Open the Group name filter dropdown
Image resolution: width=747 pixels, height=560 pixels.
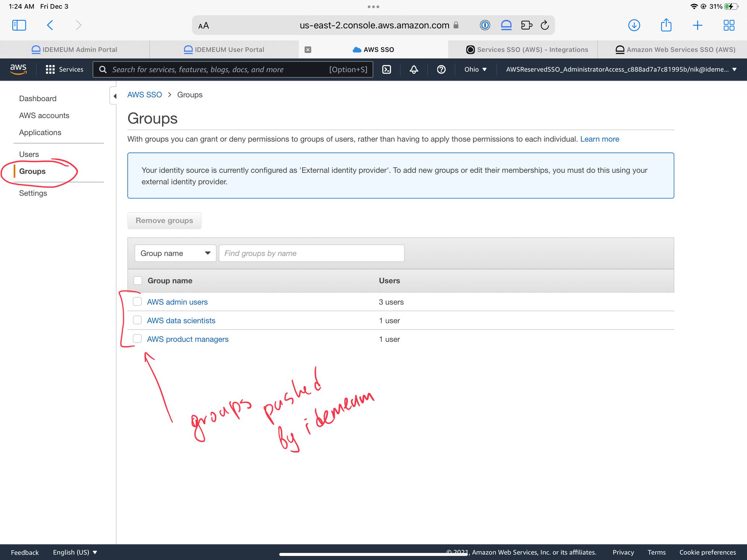tap(175, 253)
